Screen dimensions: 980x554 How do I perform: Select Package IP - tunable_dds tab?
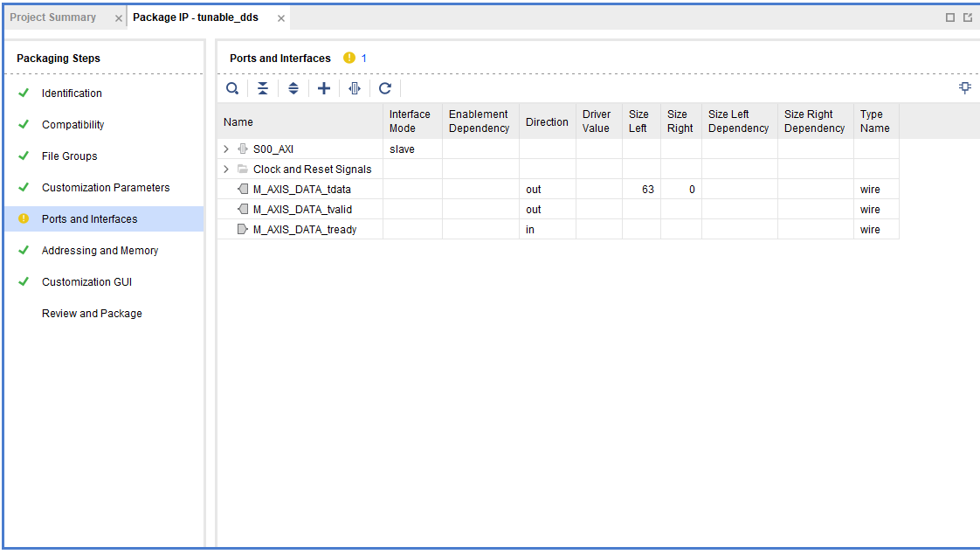[x=196, y=17]
